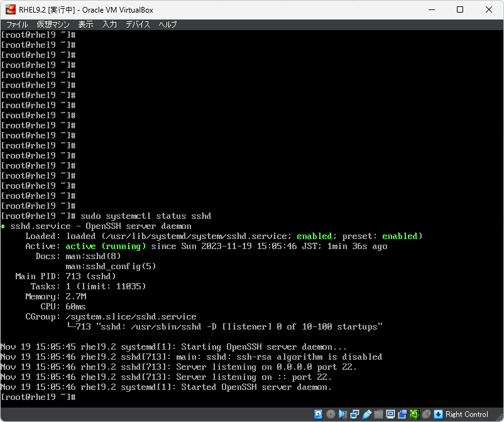Click the 'Server listening on :: port 22' line
This screenshot has height=422, width=504.
166,377
